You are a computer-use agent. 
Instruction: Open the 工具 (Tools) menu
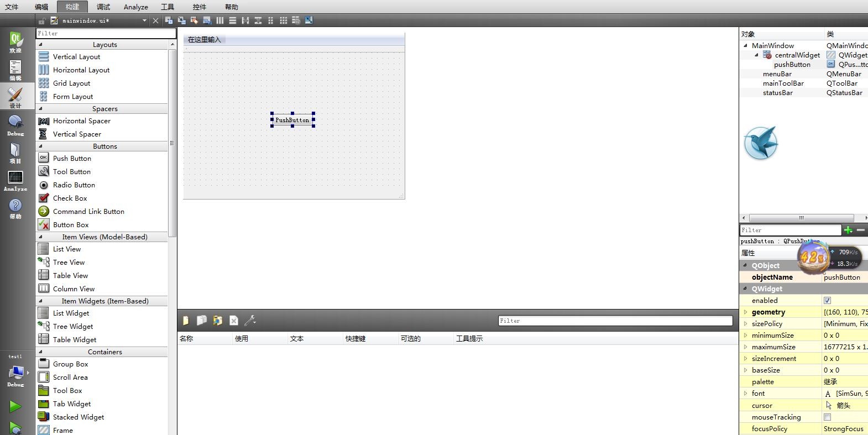pyautogui.click(x=168, y=7)
